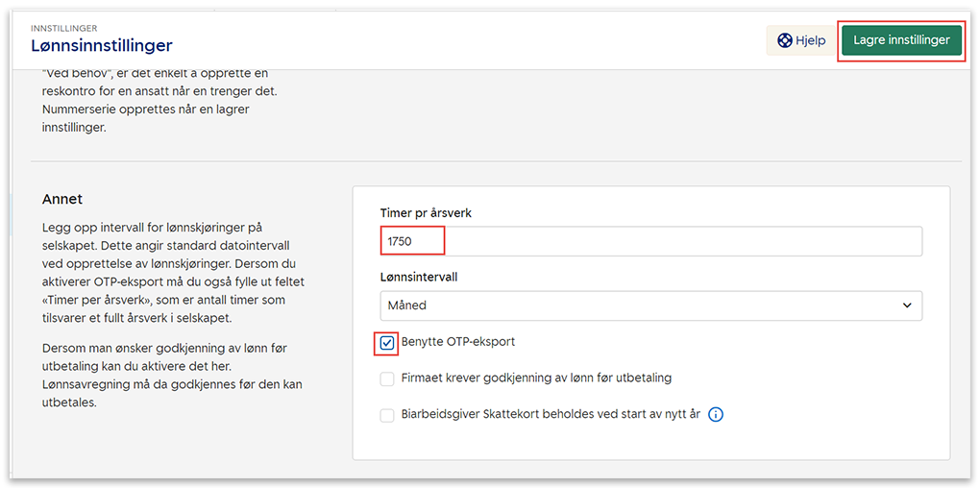Click the Benytte OTP-eksport label text
Image resolution: width=980 pixels, height=488 pixels.
tap(457, 342)
